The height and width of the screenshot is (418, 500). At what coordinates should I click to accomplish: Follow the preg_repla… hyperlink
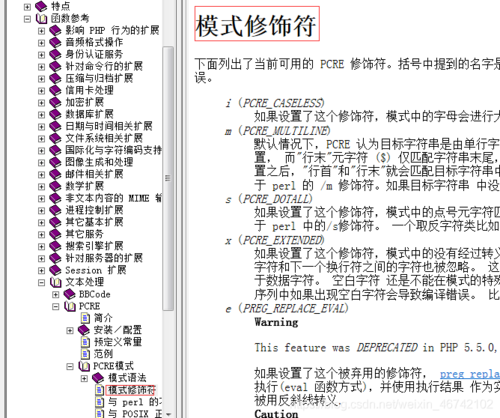[x=470, y=374]
